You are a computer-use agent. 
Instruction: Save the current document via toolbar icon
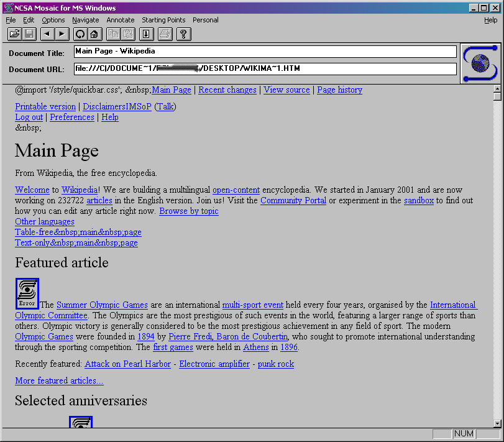[x=29, y=34]
